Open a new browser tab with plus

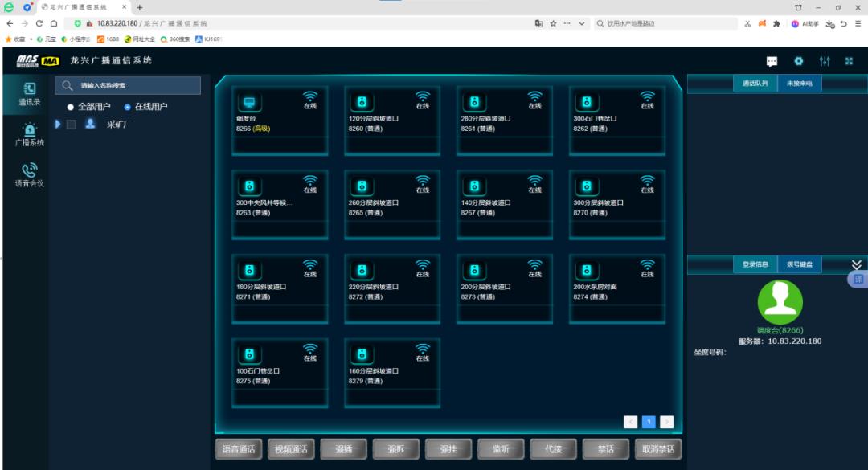point(140,7)
